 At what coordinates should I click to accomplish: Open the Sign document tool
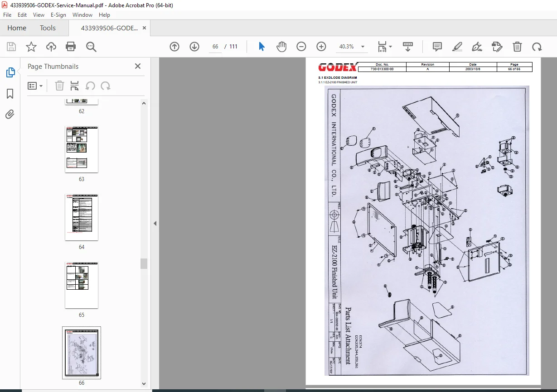477,47
